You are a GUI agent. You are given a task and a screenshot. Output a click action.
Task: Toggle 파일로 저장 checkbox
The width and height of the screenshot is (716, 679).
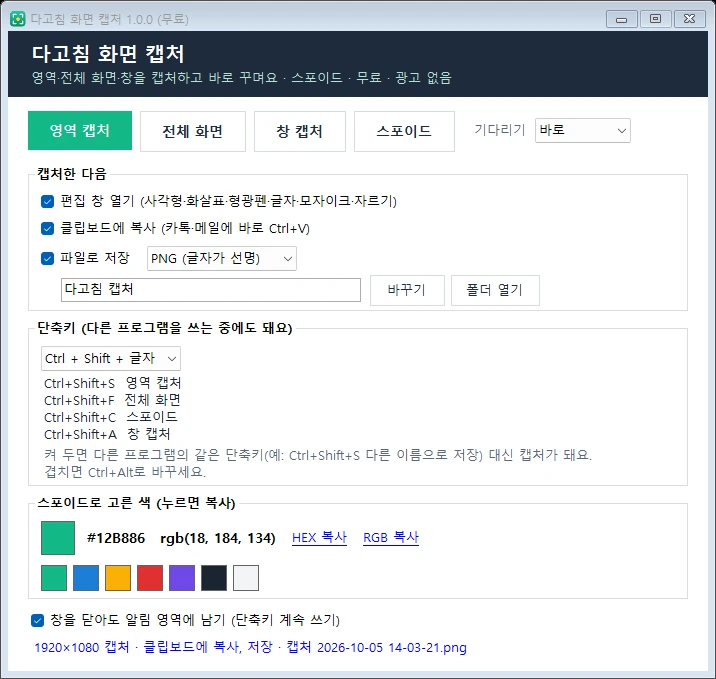(x=47, y=258)
